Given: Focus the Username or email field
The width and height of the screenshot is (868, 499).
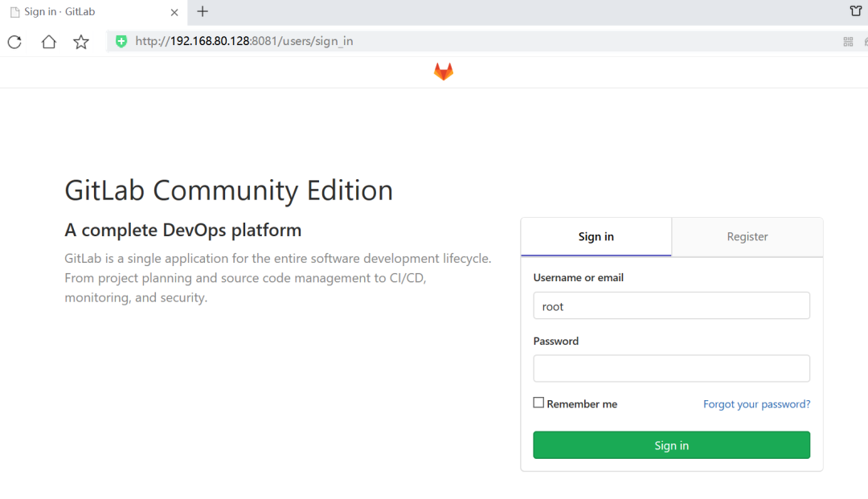Looking at the screenshot, I should pyautogui.click(x=671, y=305).
